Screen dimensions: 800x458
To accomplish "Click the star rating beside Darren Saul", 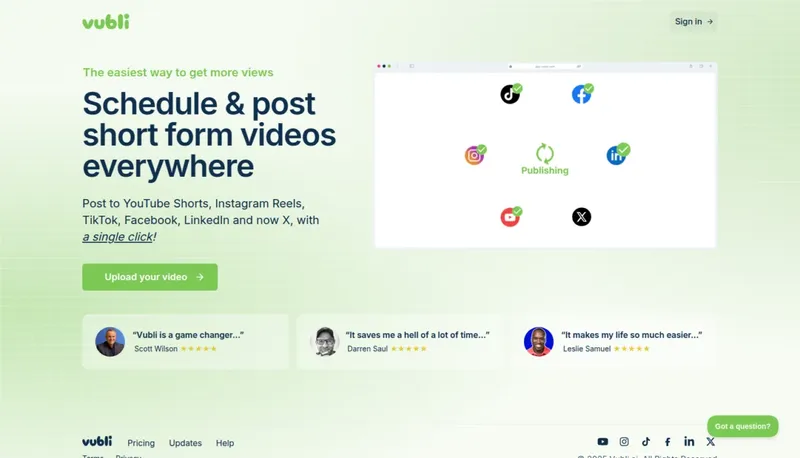I will coord(409,349).
